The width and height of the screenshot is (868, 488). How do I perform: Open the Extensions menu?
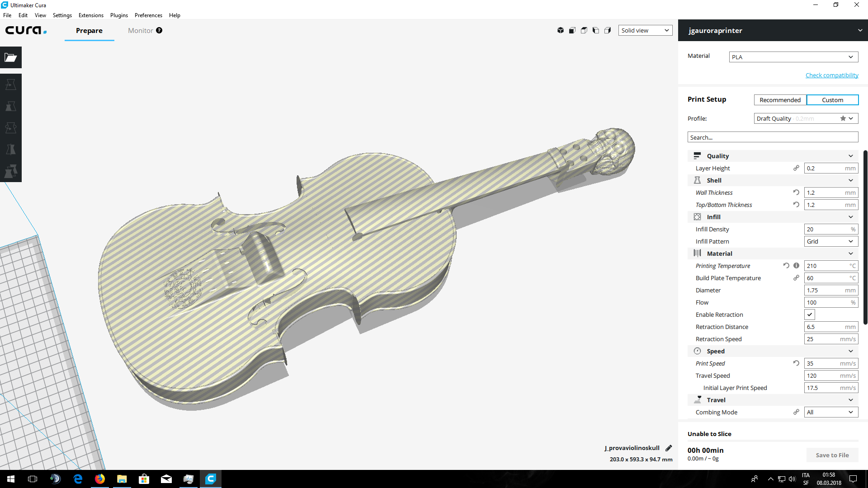coord(91,15)
